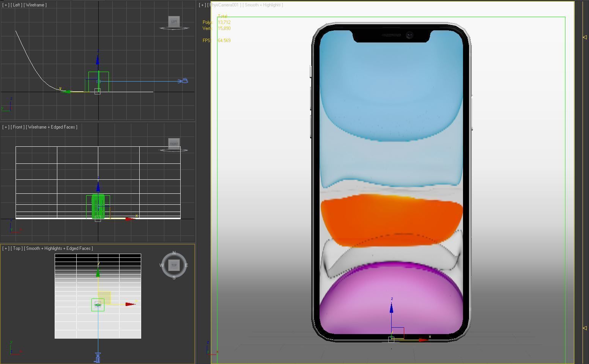The height and width of the screenshot is (364, 589).
Task: Open the Left viewport [+] general menu
Action: coord(6,5)
